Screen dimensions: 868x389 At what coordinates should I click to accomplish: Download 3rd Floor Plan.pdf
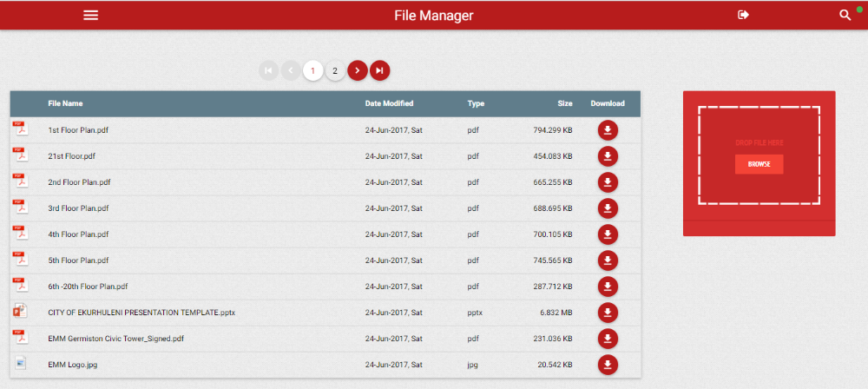pyautogui.click(x=608, y=208)
